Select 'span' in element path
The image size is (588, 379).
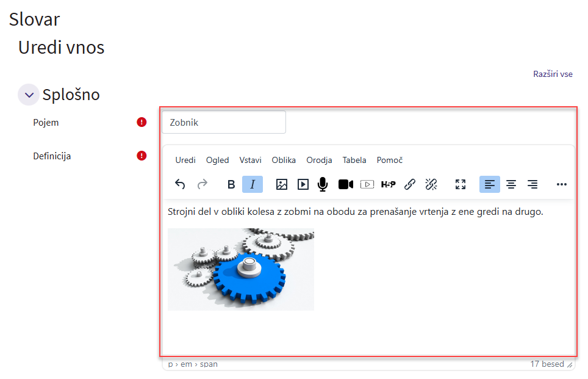pos(209,364)
